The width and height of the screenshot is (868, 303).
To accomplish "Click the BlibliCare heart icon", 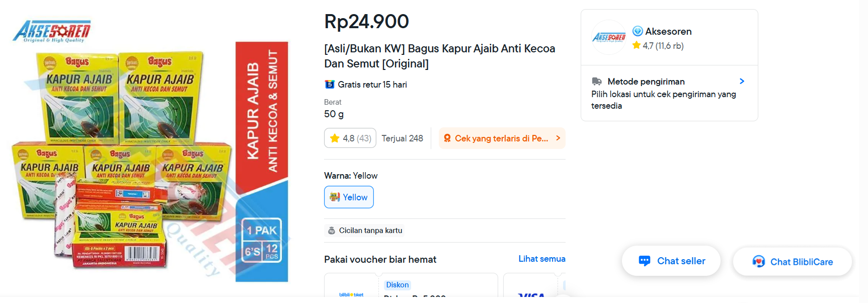I will pos(760,261).
